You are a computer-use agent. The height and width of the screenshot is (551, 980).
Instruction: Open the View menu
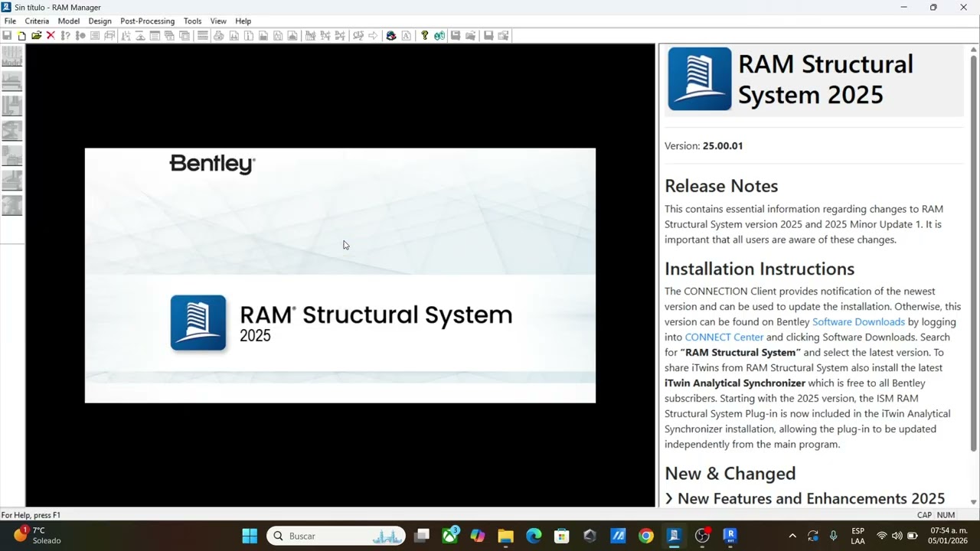tap(218, 21)
